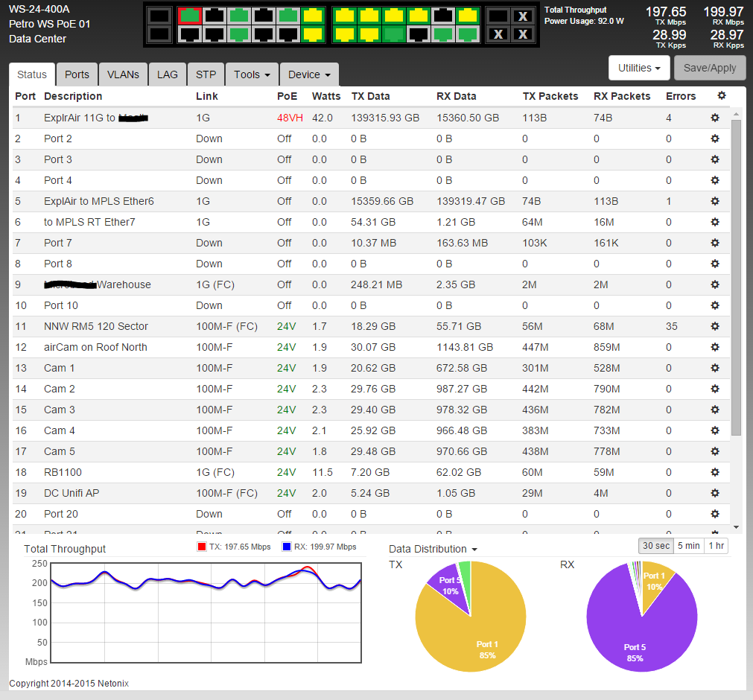Screen dimensions: 753x700
Task: Click the table column settings gear in header
Action: [721, 95]
